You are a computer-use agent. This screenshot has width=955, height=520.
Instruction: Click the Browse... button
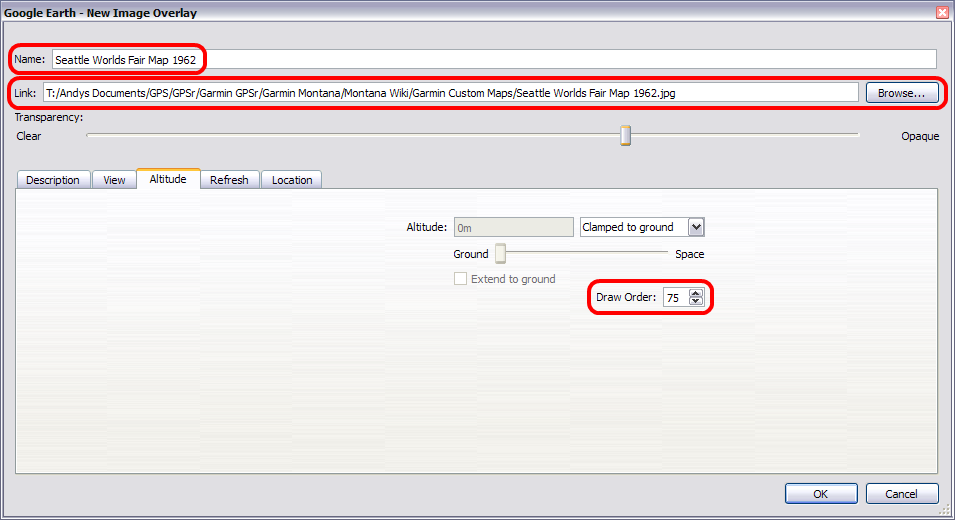pyautogui.click(x=901, y=93)
